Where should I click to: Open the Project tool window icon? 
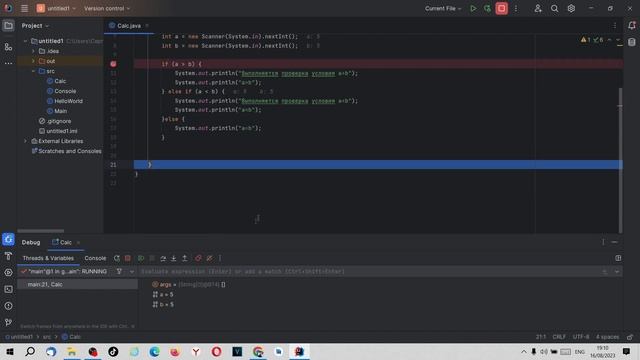[8, 26]
